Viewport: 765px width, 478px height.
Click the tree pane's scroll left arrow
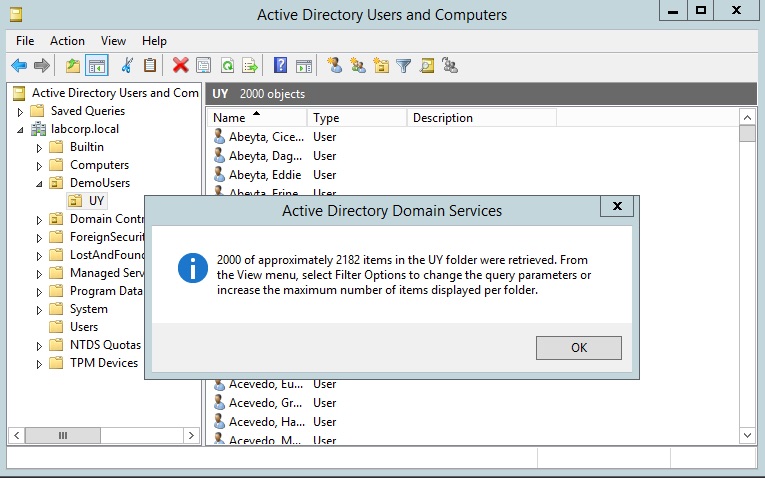(17, 435)
